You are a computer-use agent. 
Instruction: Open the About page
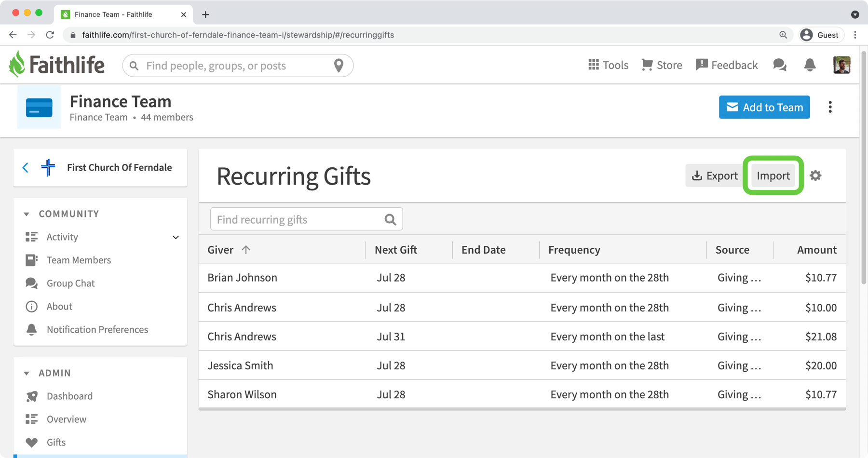coord(59,306)
